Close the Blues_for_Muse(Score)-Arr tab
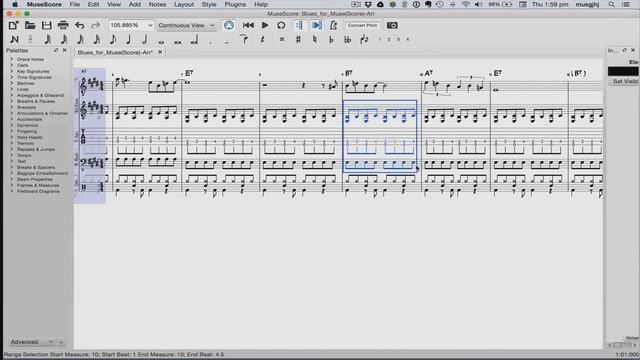The width and height of the screenshot is (640, 360). (160, 52)
